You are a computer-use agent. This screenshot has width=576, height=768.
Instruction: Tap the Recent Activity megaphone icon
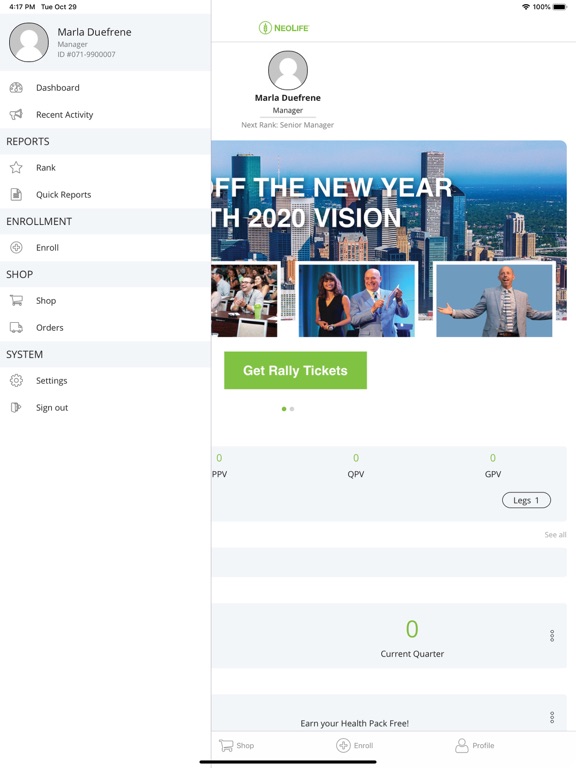click(x=16, y=115)
